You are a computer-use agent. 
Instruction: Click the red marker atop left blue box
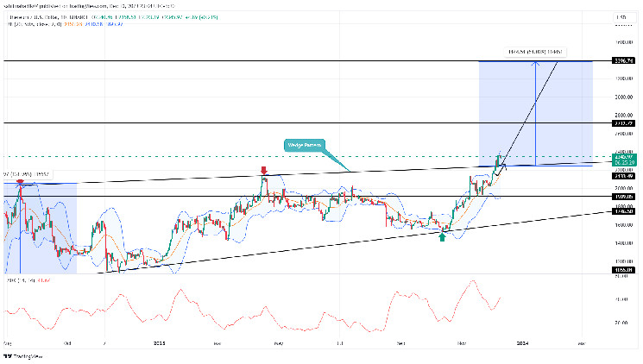click(20, 182)
